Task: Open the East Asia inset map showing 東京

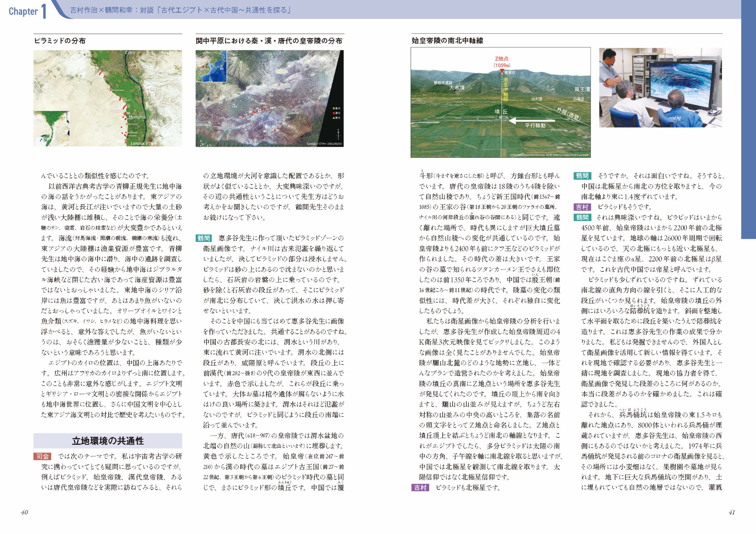Action: [x=211, y=66]
